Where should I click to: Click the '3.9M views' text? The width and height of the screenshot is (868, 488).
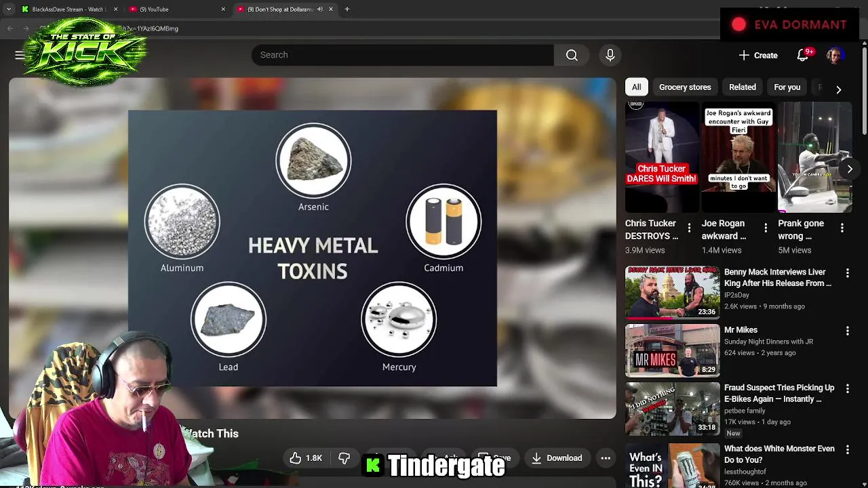pos(645,250)
